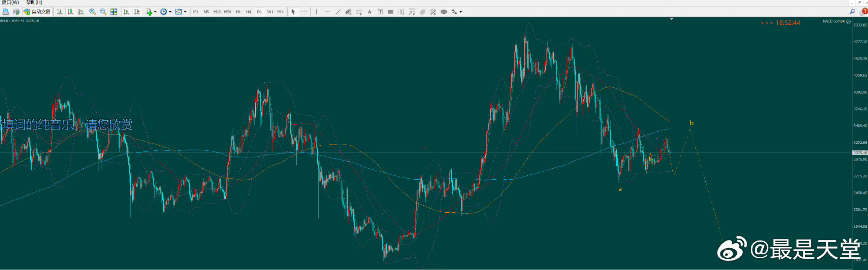Select the W1 weekly timeframe
868x270 pixels.
[x=270, y=12]
